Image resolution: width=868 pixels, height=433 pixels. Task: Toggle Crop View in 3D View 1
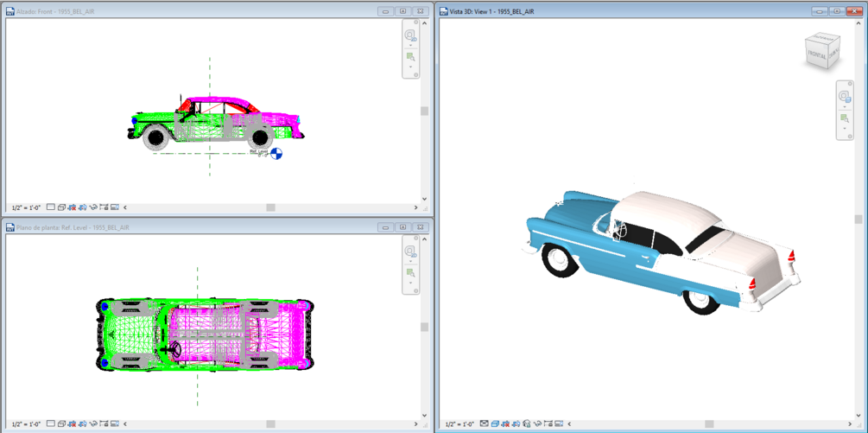[x=505, y=423]
